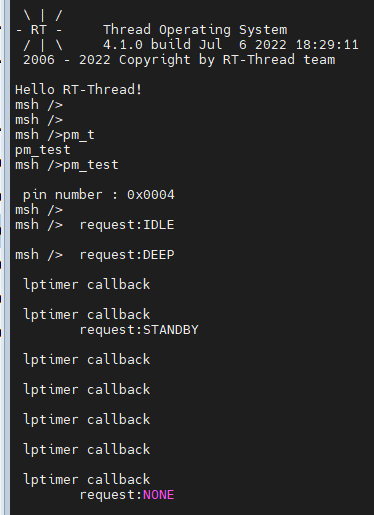374x515 pixels.
Task: Click the RT-Thread ASCII logo
Action: [x=39, y=30]
